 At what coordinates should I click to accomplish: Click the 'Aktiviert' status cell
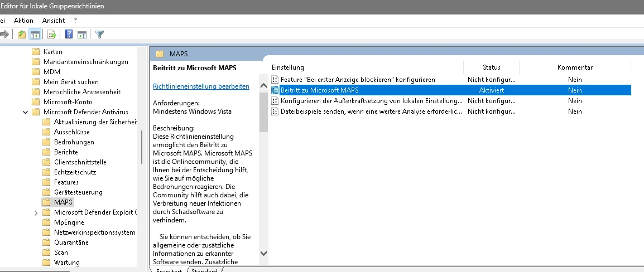coord(491,90)
